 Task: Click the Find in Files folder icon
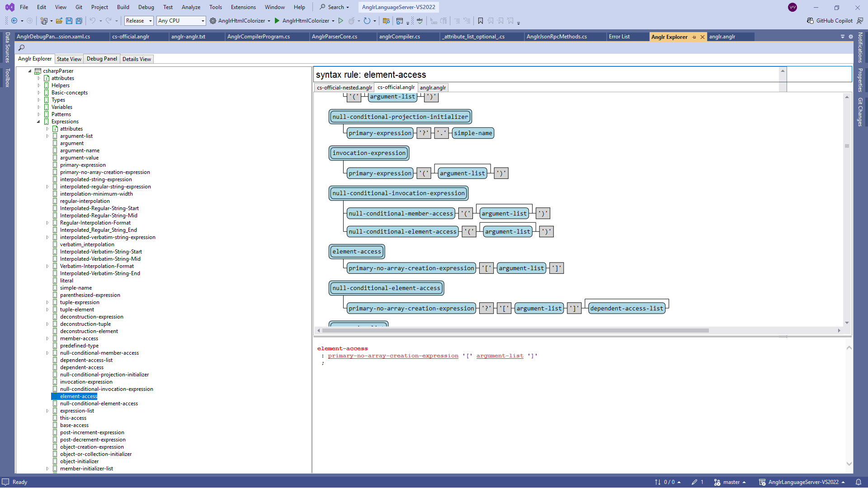(x=386, y=21)
